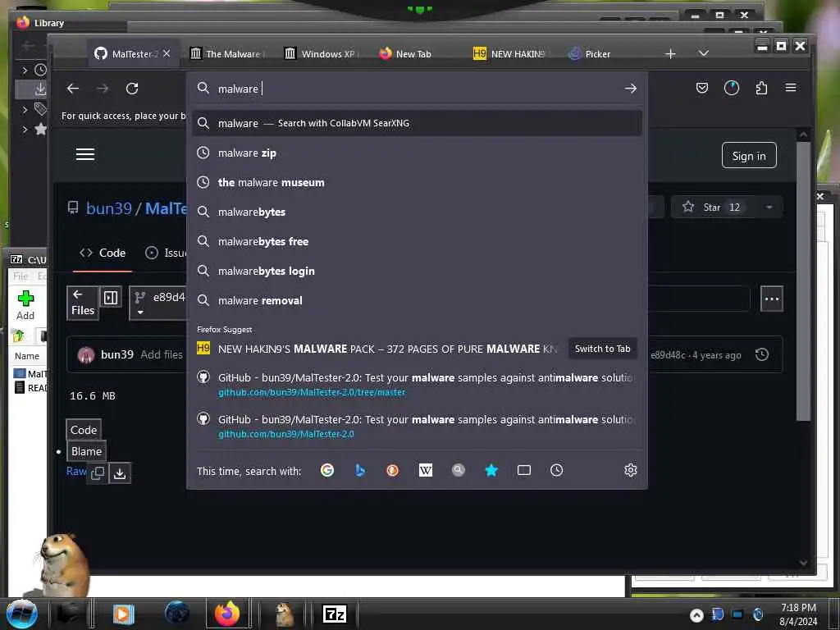Open the Windows Start orb
Screen dimensions: 840x630
tap(22, 614)
